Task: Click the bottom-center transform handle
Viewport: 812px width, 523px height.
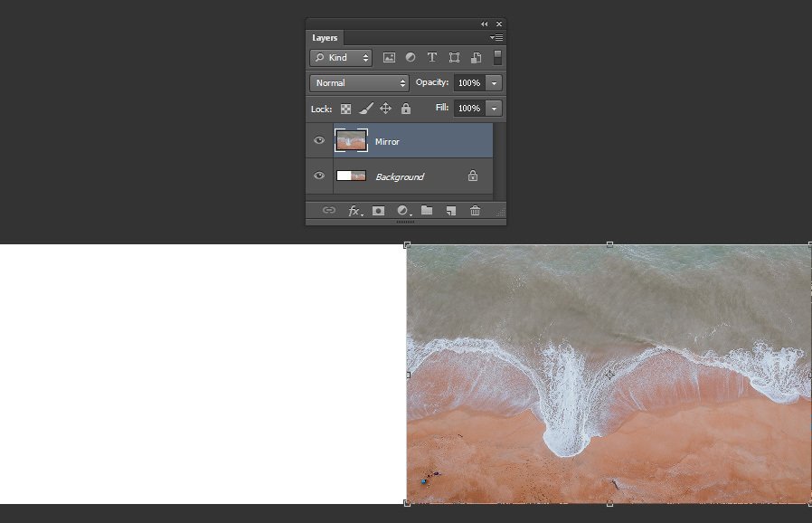Action: tap(609, 503)
